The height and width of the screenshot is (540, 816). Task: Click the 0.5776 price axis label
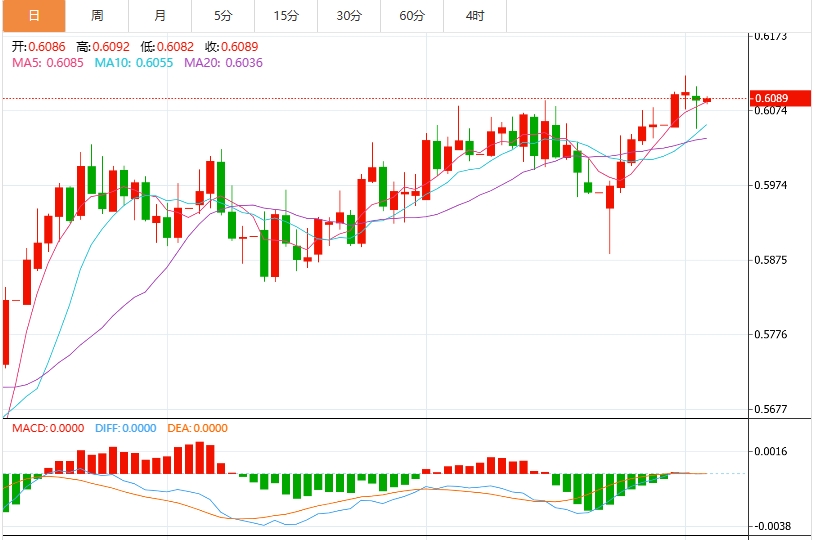click(x=771, y=335)
